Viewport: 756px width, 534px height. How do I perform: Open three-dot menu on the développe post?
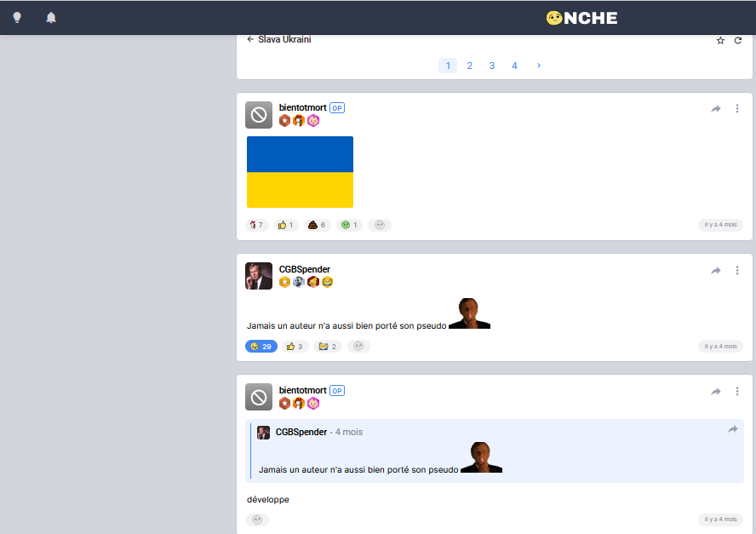(x=737, y=391)
